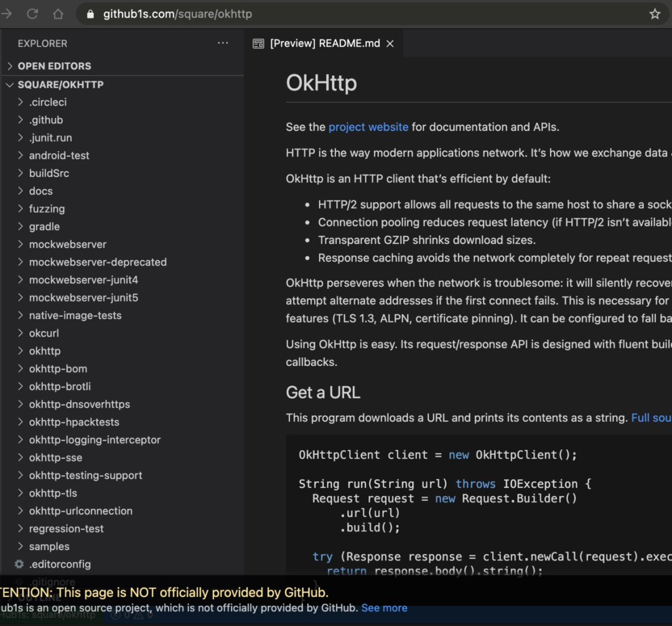Expand the android-test folder

122,156
